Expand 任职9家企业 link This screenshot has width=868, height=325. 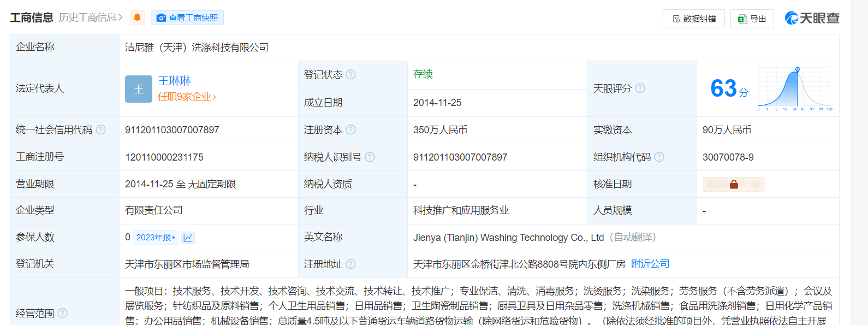pos(187,97)
